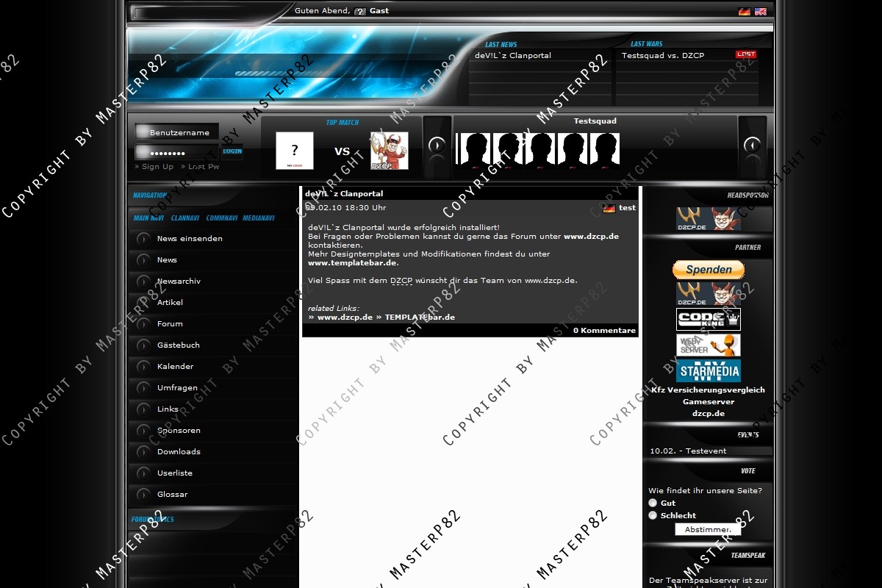Screen dimensions: 882x588
Task: Click the 'Gameserver' partner link
Action: (708, 402)
